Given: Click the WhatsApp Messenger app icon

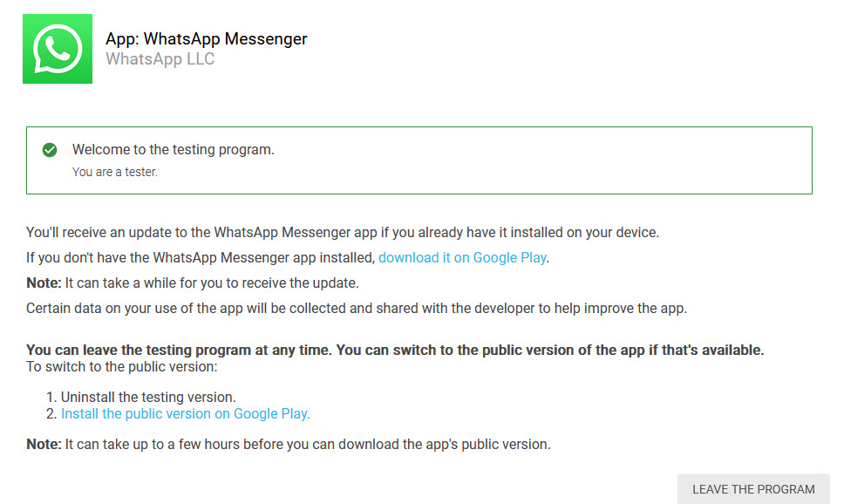Looking at the screenshot, I should tap(57, 49).
